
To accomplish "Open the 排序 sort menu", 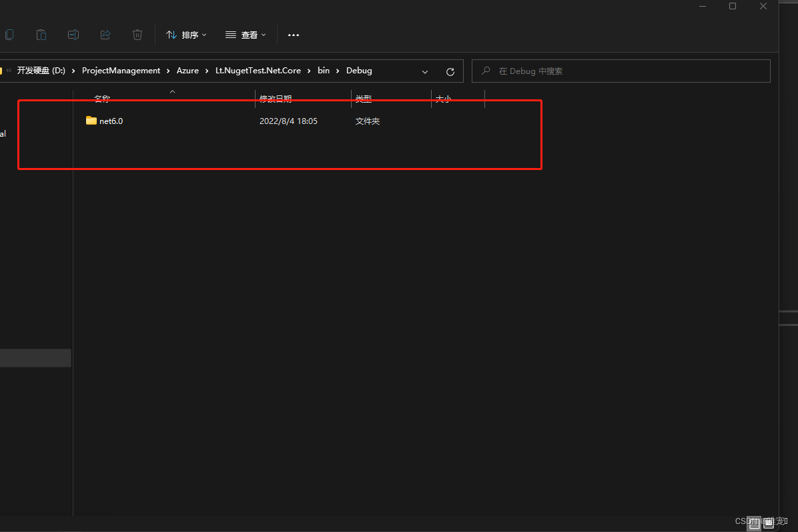I will click(x=186, y=35).
